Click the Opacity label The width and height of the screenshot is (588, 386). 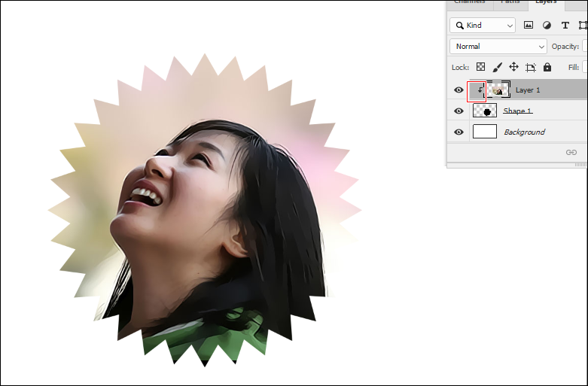565,47
